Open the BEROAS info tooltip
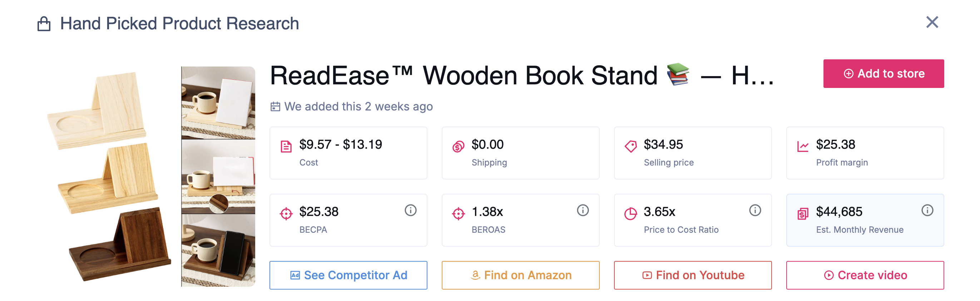Screen dimensions: 980x301 point(583,210)
